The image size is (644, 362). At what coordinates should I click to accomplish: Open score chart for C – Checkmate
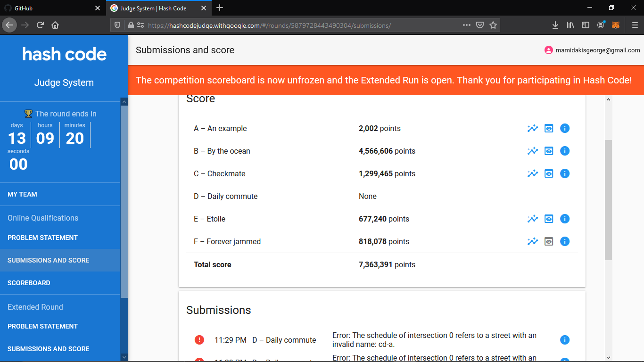click(x=533, y=173)
